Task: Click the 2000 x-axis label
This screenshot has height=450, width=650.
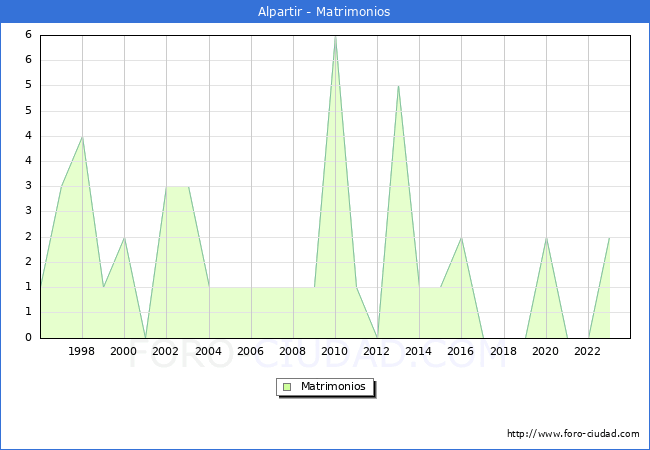Action: pos(124,351)
